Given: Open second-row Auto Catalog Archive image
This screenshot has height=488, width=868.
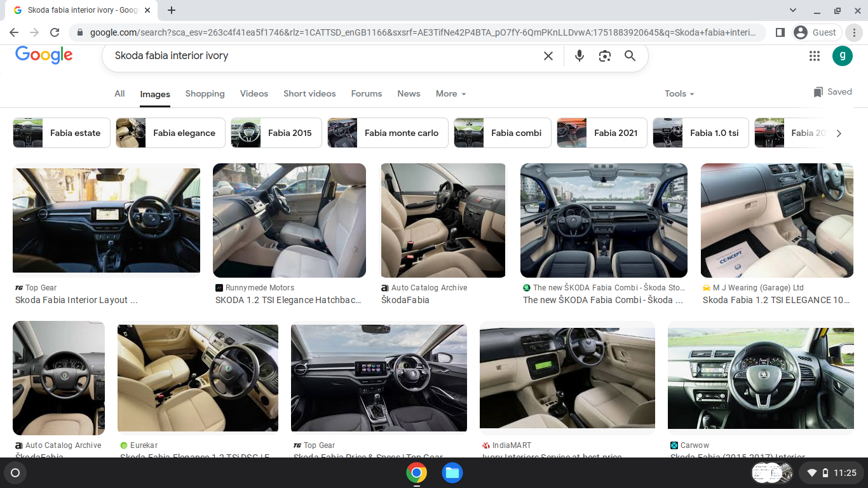Looking at the screenshot, I should tap(58, 378).
